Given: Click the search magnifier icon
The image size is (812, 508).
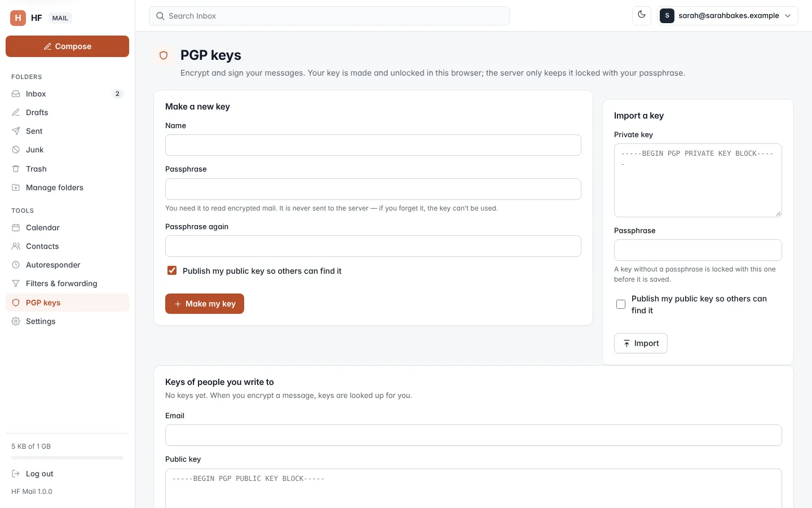Looking at the screenshot, I should [160, 16].
